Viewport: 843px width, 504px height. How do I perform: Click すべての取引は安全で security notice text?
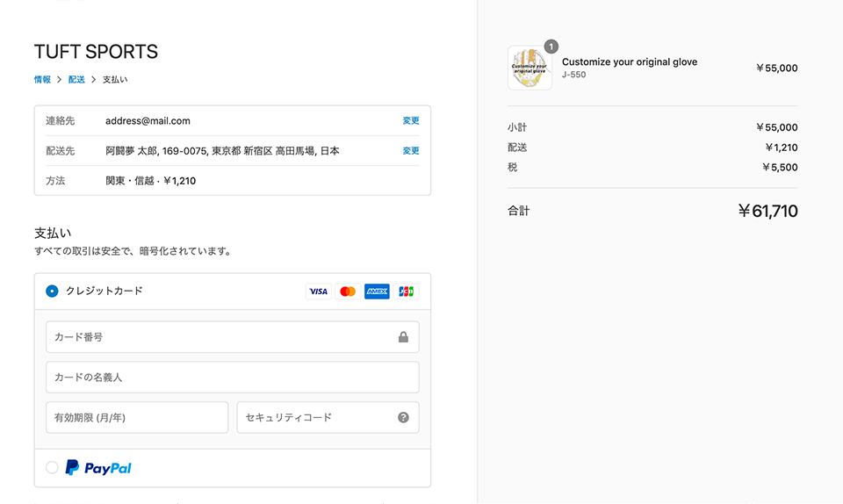point(133,251)
